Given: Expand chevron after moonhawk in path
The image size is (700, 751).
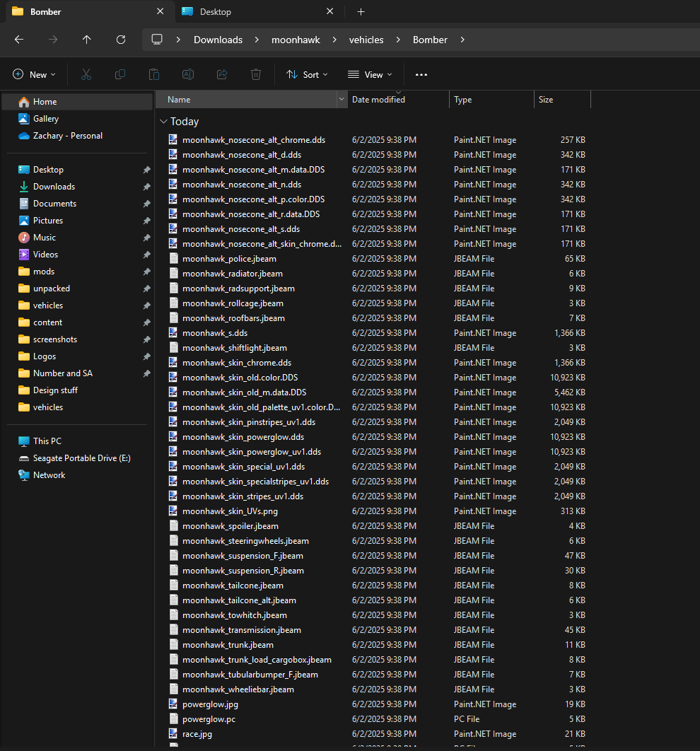Looking at the screenshot, I should coord(334,40).
